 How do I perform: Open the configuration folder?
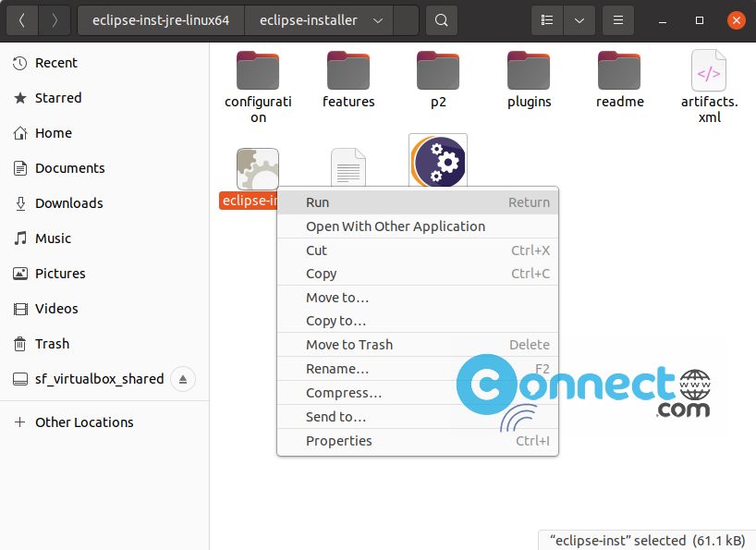point(258,87)
